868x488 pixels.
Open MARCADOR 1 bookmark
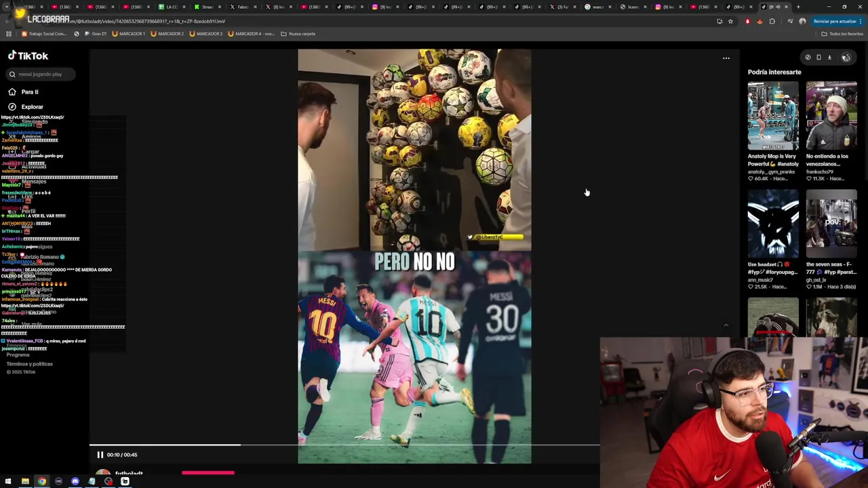[128, 34]
